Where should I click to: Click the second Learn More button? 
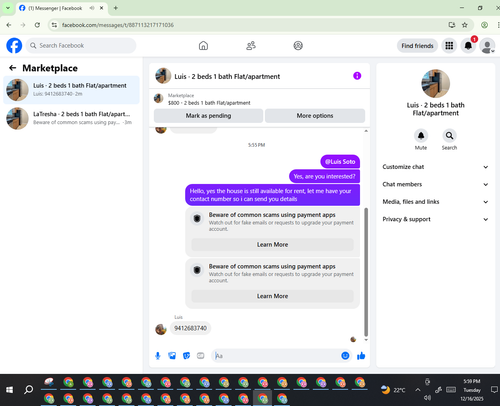click(272, 296)
